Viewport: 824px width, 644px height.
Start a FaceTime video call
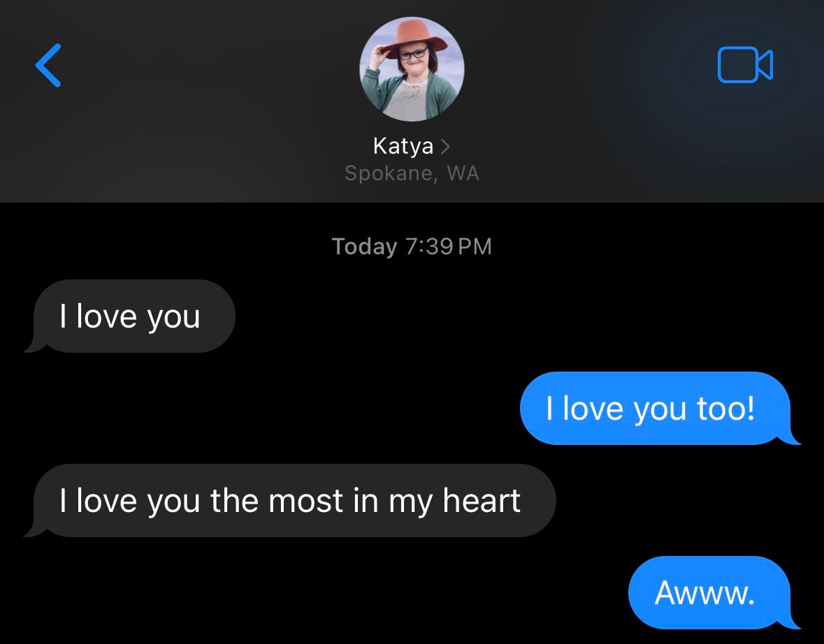tap(745, 65)
